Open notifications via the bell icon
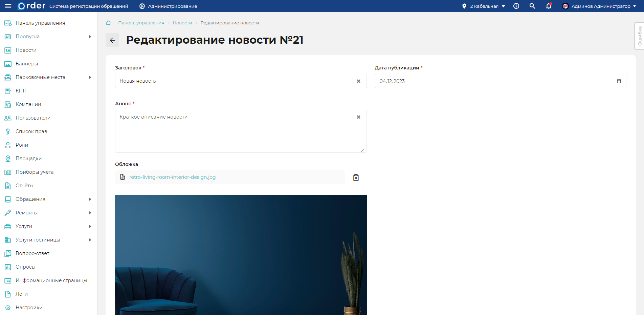The width and height of the screenshot is (644, 315). point(548,6)
